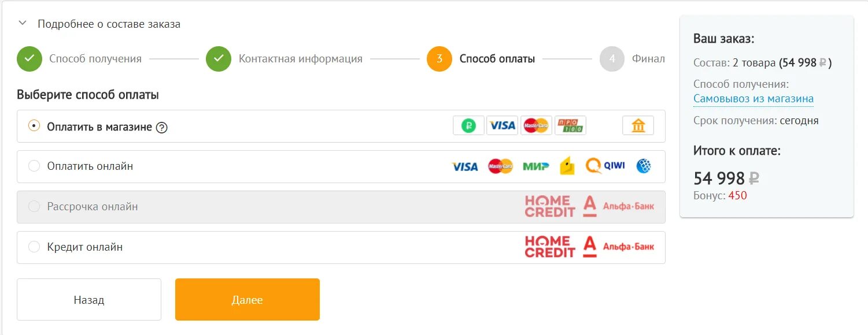Go to step 'Способ получения'
The width and height of the screenshot is (868, 335).
tap(29, 59)
